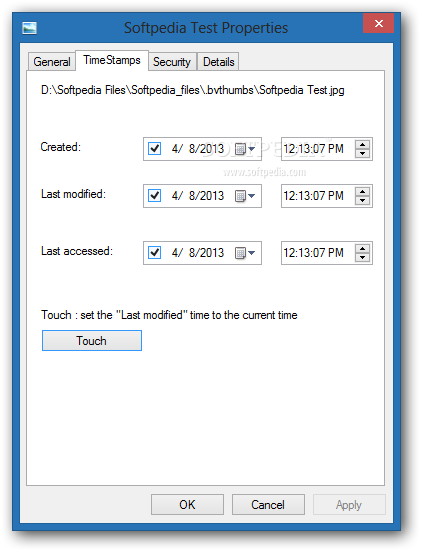This screenshot has height=551, width=421.
Task: Click the Created date value 4/8/2013
Action: pos(198,149)
